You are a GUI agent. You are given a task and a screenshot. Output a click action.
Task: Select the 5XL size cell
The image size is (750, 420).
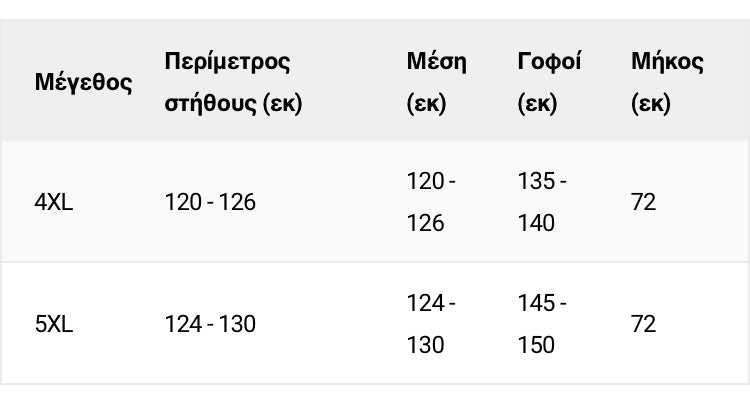click(54, 324)
